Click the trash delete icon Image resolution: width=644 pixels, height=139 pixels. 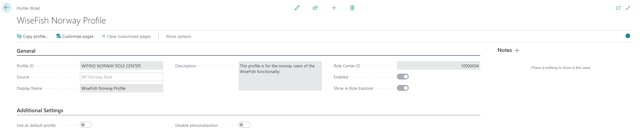point(352,8)
